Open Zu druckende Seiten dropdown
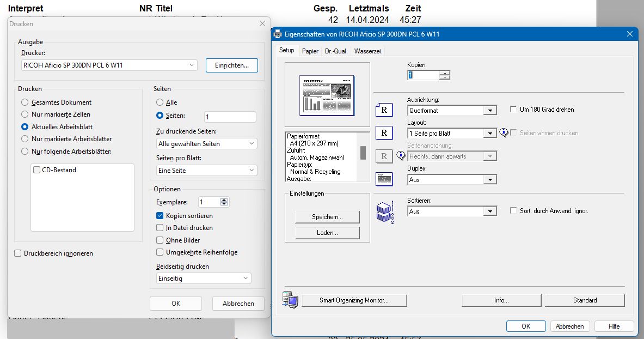The image size is (644, 339). tap(206, 143)
